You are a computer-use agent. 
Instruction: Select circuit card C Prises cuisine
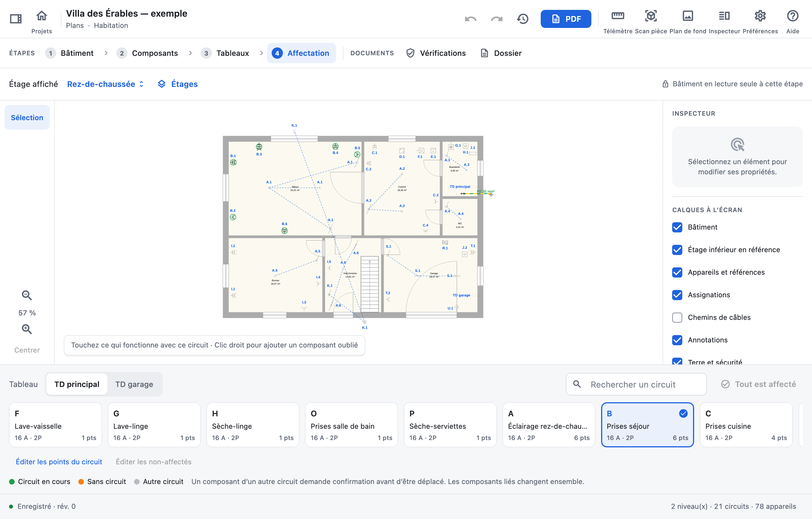[x=746, y=425]
